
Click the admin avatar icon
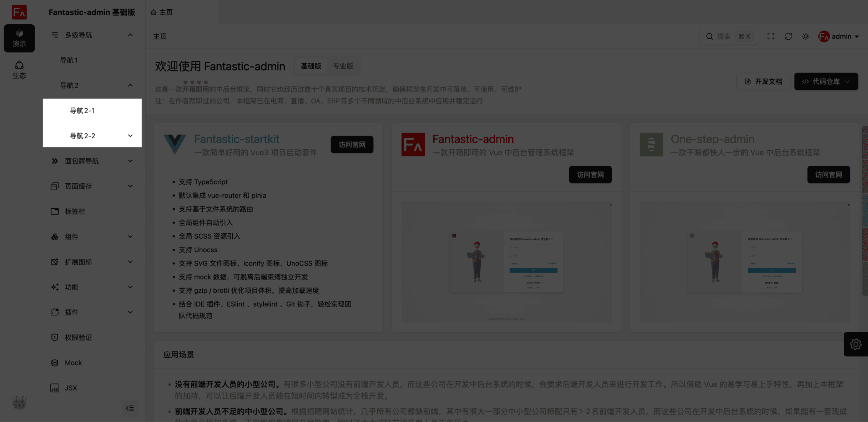pyautogui.click(x=824, y=36)
